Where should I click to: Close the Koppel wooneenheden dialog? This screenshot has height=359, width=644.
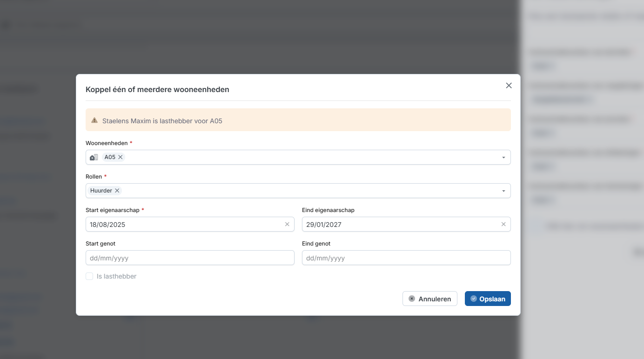click(509, 86)
